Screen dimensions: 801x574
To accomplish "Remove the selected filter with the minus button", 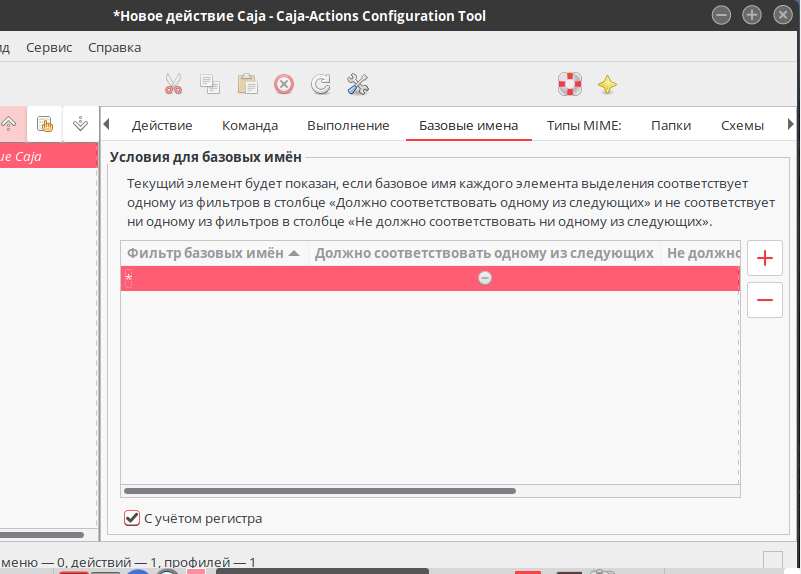I will click(765, 300).
